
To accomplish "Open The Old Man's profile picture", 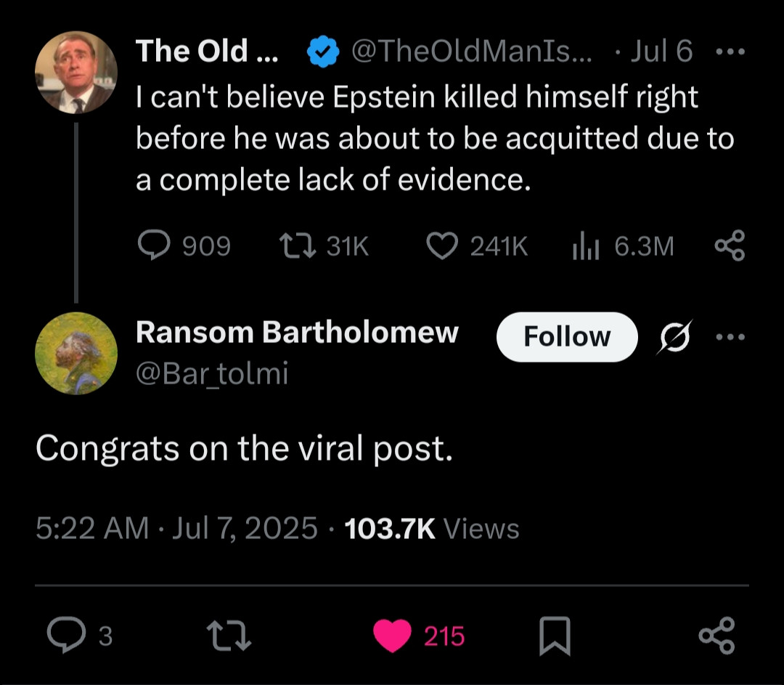I will (x=75, y=73).
